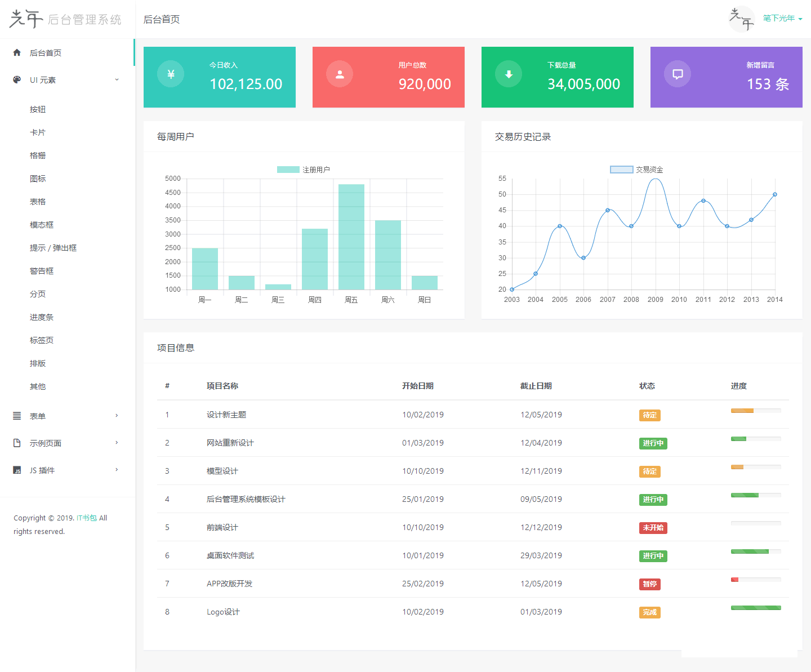Screen dimensions: 811x672
Task: Click the page icon beside 示例页面
Action: (16, 443)
